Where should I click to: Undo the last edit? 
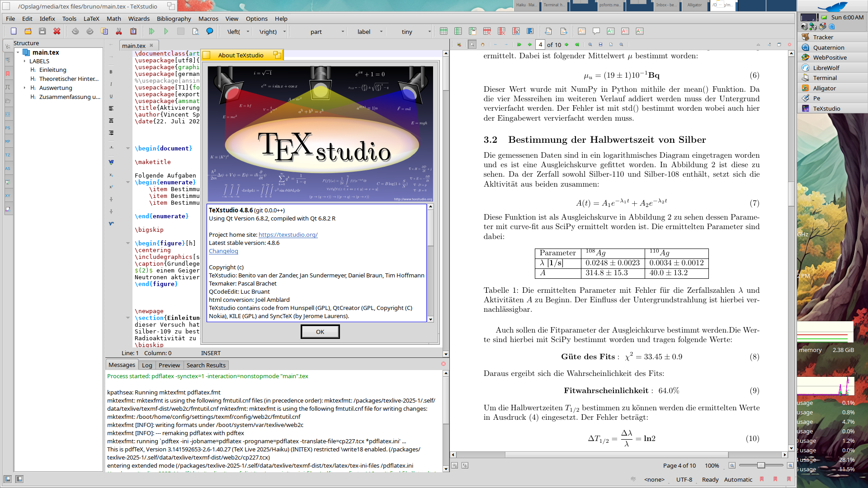[x=75, y=31]
